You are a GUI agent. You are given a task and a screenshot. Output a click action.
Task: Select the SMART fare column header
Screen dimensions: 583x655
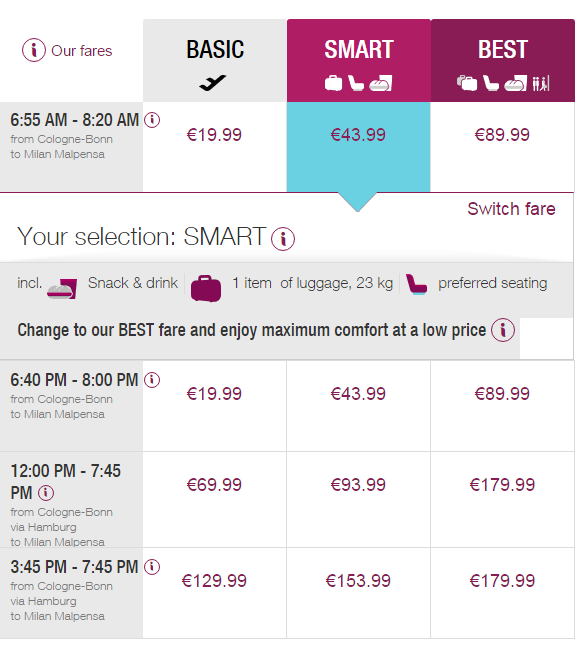click(359, 61)
